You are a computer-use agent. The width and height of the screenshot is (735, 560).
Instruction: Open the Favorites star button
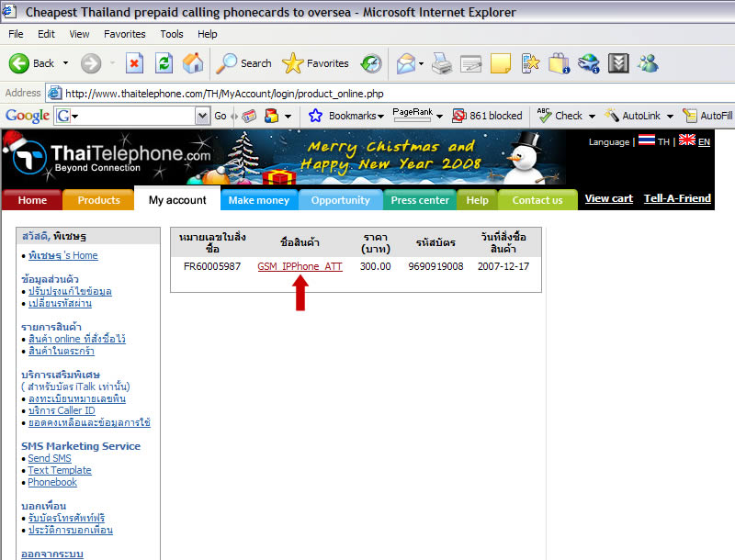pyautogui.click(x=315, y=63)
